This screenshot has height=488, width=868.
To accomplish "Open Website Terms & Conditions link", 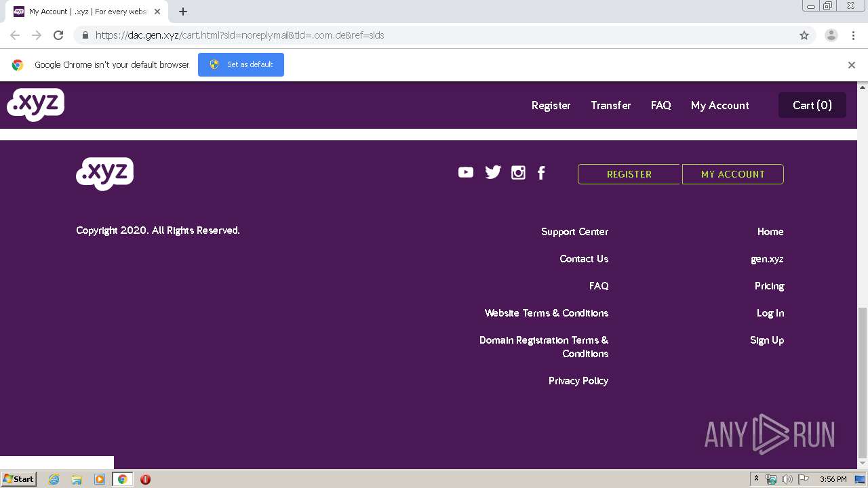I will click(x=547, y=313).
